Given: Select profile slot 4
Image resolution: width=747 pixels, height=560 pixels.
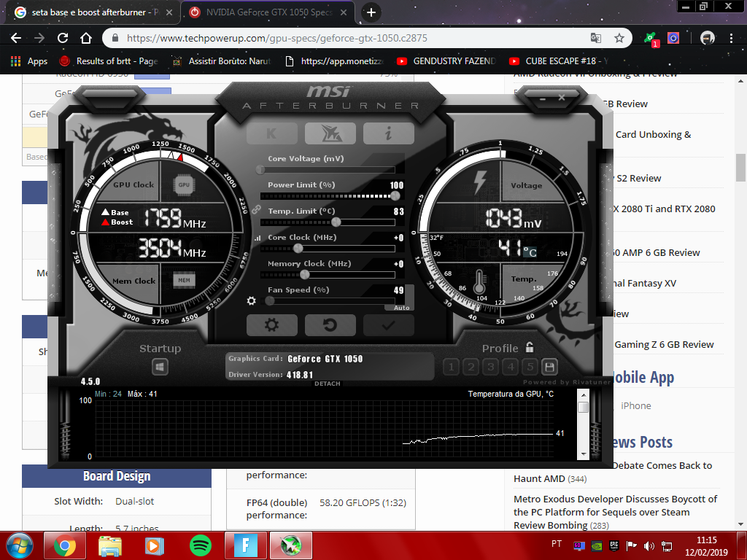Looking at the screenshot, I should pyautogui.click(x=511, y=367).
